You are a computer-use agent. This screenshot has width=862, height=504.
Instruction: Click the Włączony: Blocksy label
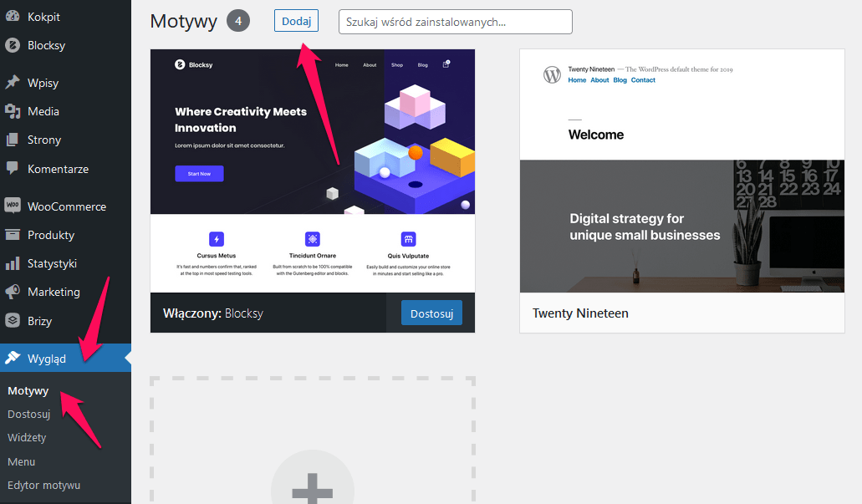(213, 313)
